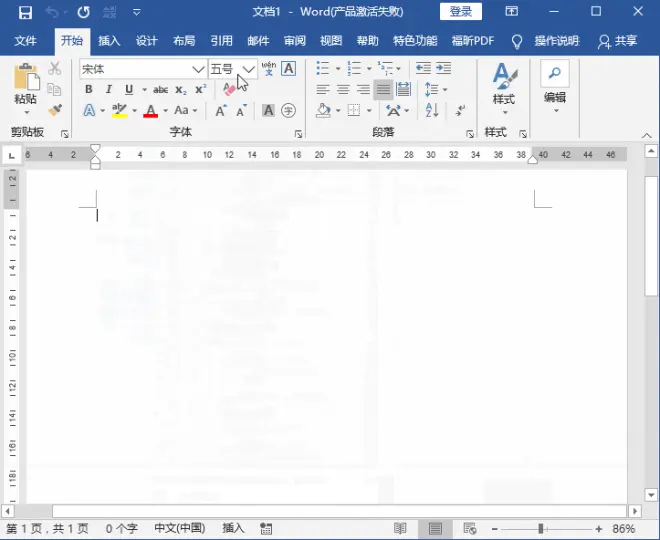Open the Paragraph dialog launcher
This screenshot has width=660, height=540.
coord(470,134)
